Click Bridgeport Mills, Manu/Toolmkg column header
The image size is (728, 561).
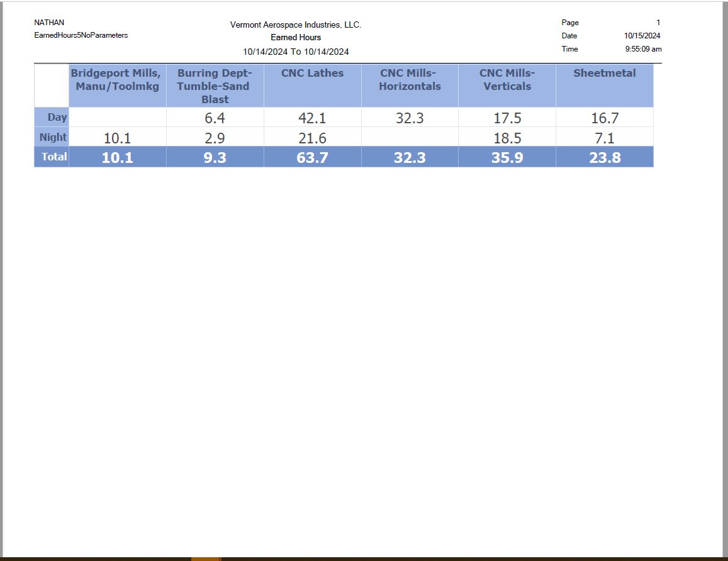click(x=118, y=86)
